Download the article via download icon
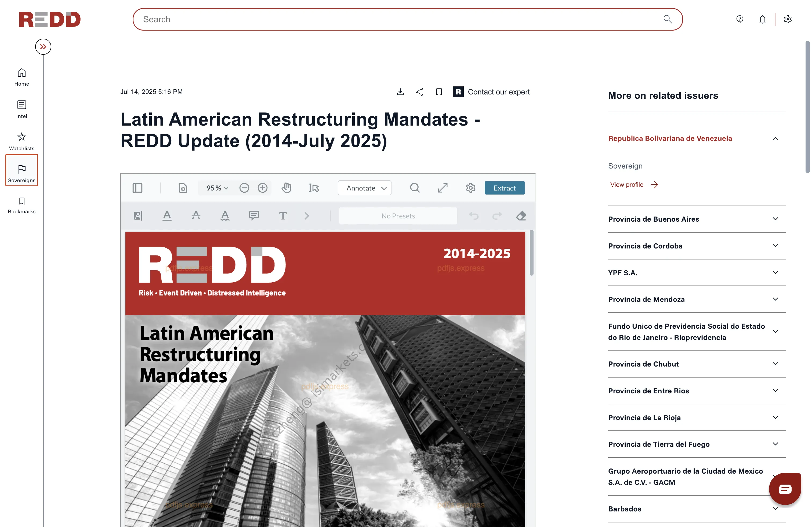Image resolution: width=812 pixels, height=527 pixels. pos(400,92)
